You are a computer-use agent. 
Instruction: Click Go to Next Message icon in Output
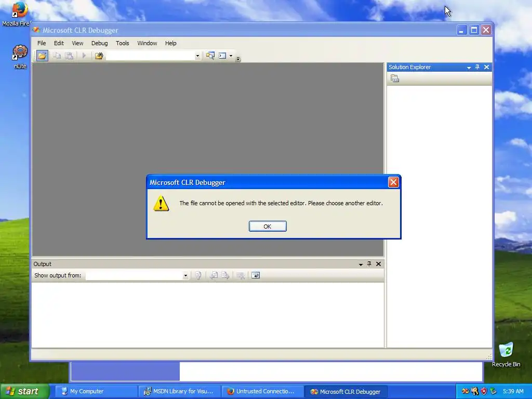tap(225, 275)
